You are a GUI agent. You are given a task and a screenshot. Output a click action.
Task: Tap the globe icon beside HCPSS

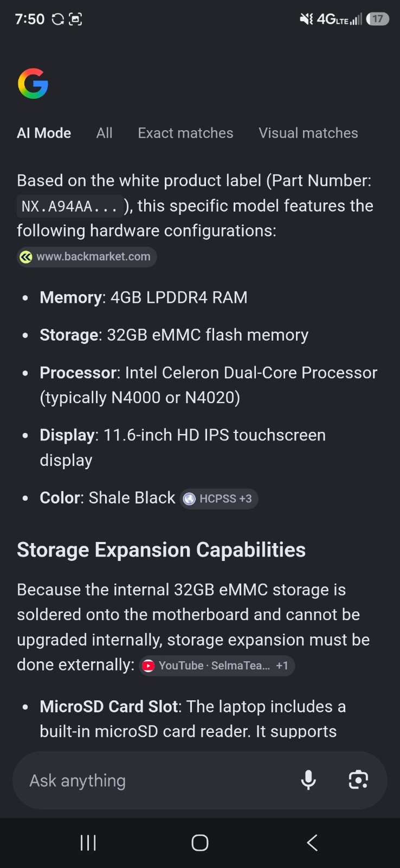tap(189, 499)
